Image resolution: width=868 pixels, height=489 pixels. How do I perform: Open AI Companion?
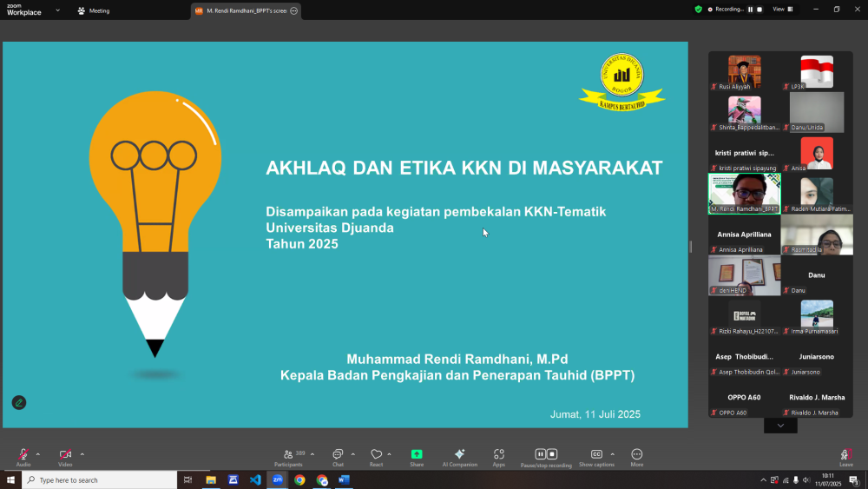[459, 458]
